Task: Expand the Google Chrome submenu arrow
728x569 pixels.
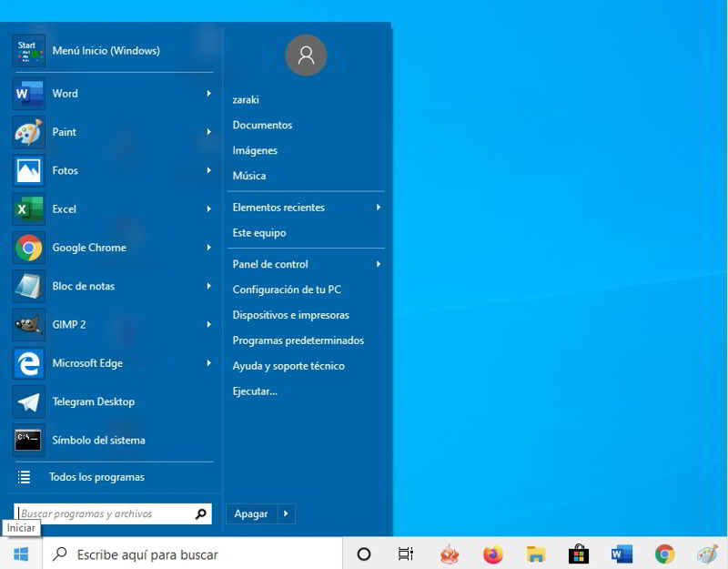Action: tap(208, 248)
